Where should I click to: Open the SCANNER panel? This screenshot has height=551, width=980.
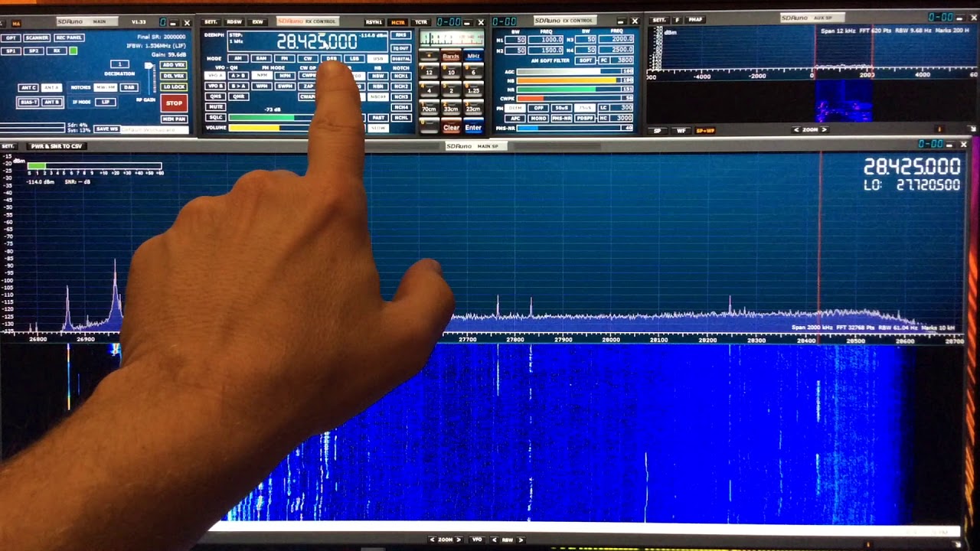(x=37, y=38)
